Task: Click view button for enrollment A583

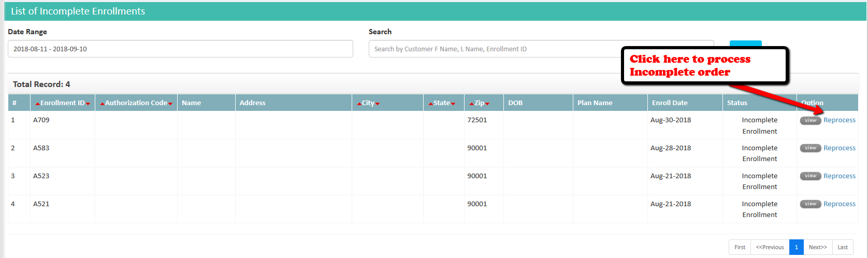Action: point(811,148)
